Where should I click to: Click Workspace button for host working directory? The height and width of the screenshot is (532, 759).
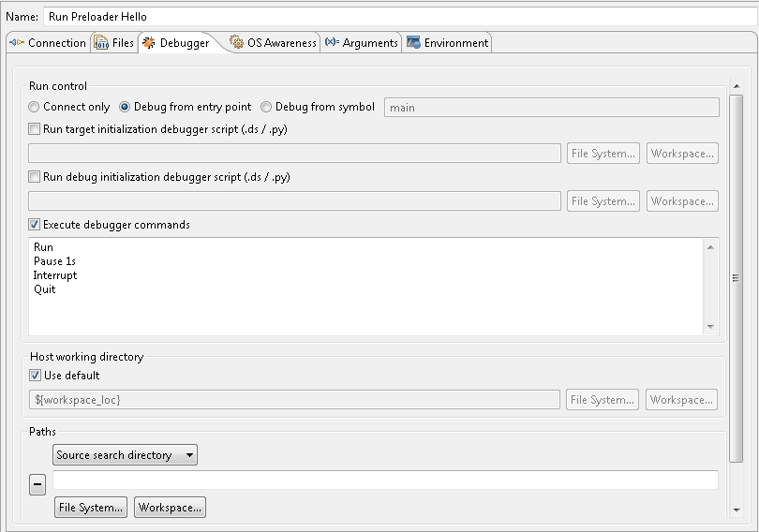click(x=681, y=400)
